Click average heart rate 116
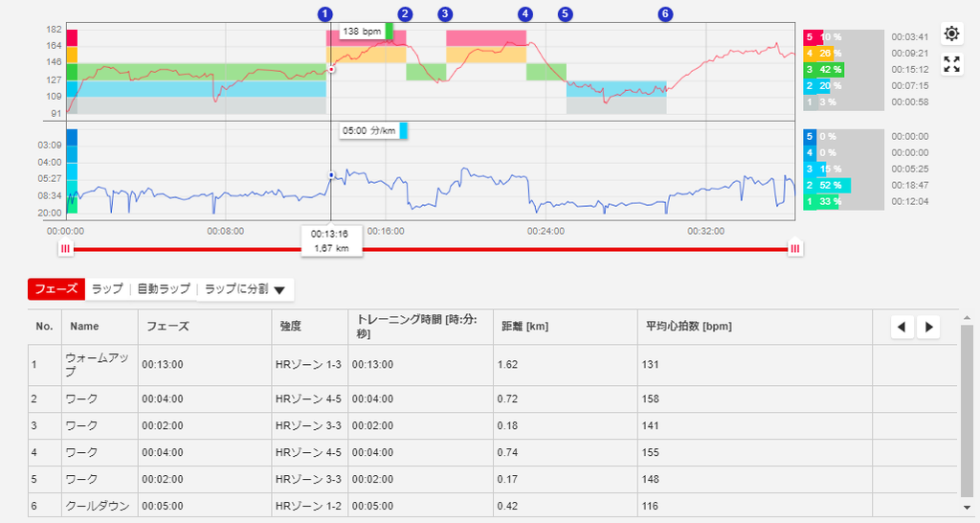Viewport: 980px width, 523px height. click(650, 506)
